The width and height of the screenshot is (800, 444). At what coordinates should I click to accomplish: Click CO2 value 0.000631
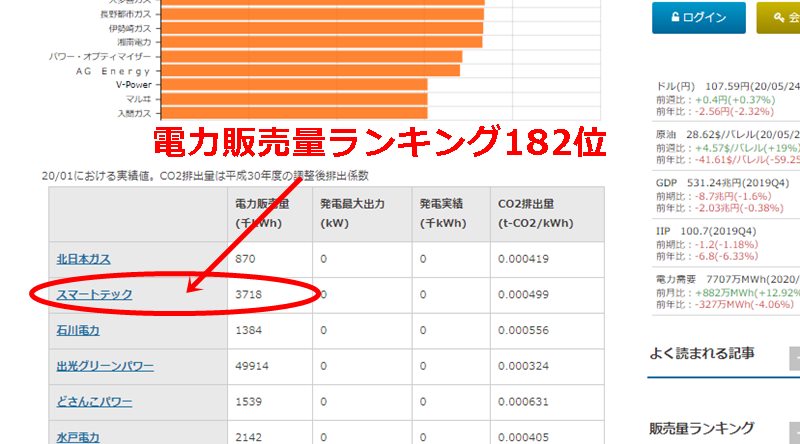pyautogui.click(x=523, y=402)
